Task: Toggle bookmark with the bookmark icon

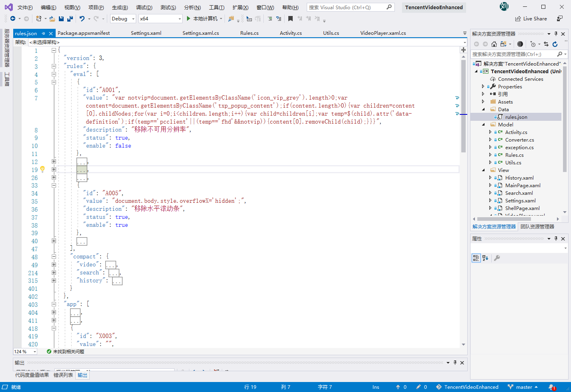Action: [x=290, y=18]
